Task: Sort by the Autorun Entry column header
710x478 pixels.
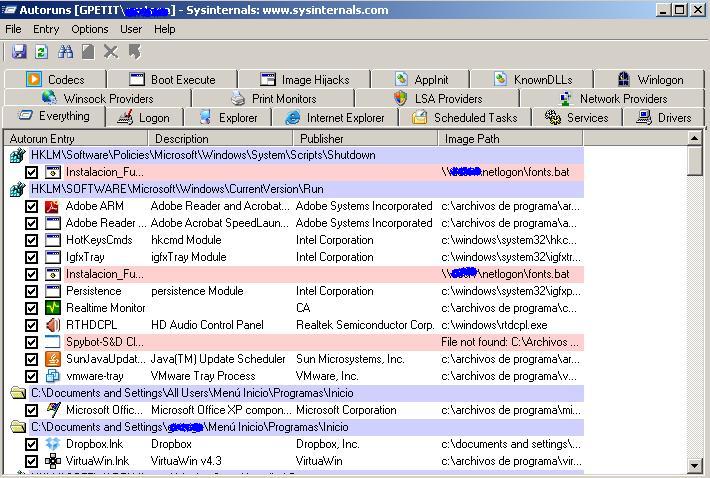Action: pyautogui.click(x=76, y=139)
